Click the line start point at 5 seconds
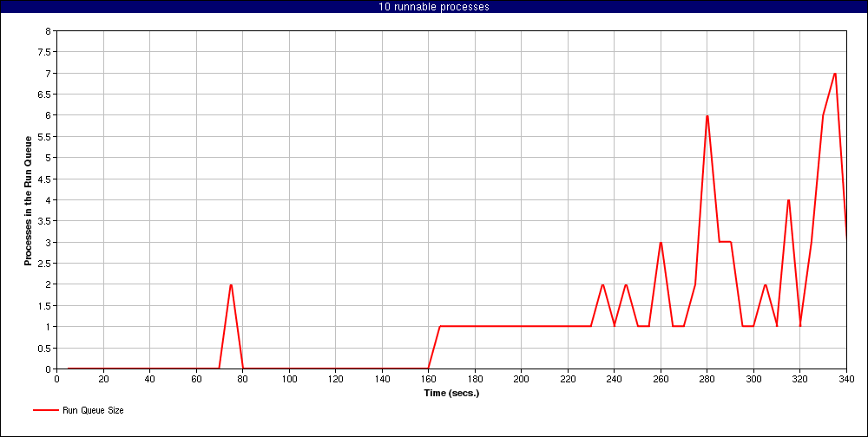 click(68, 369)
